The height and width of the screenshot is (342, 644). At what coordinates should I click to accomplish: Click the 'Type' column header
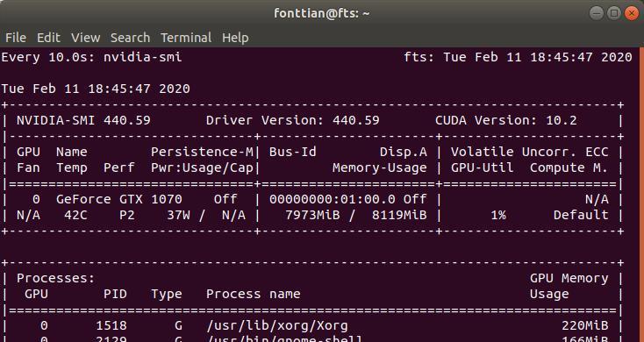coord(167,295)
